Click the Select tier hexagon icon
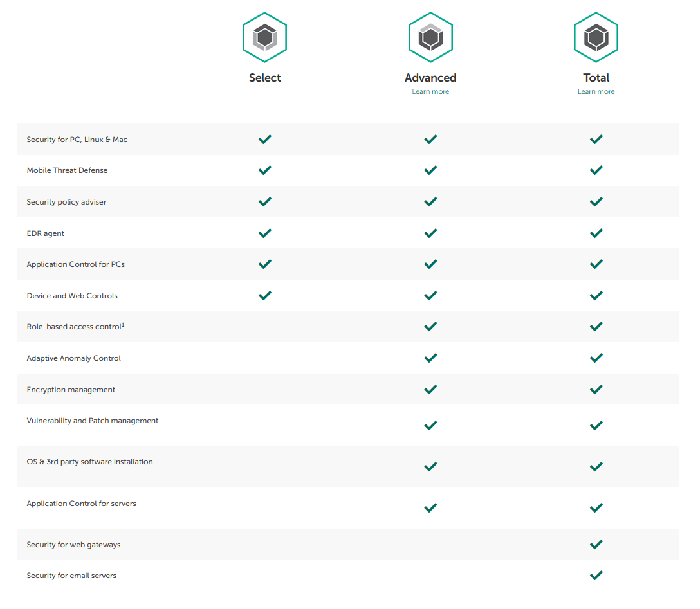This screenshot has height=609, width=700. point(264,37)
